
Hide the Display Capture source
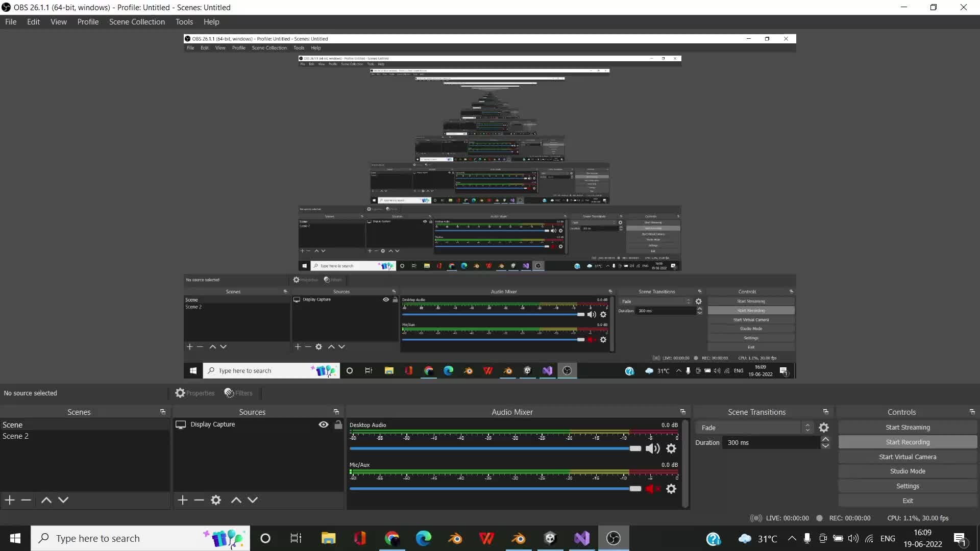324,424
